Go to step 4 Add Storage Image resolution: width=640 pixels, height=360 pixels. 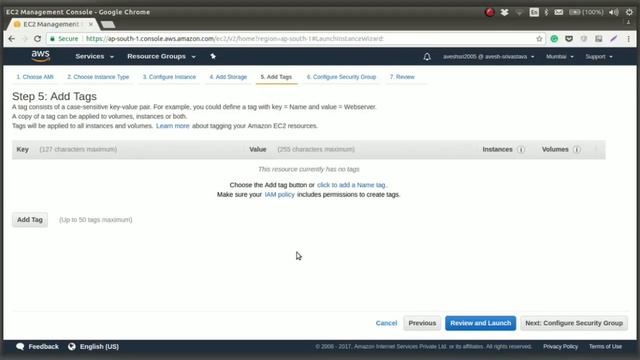pyautogui.click(x=228, y=77)
